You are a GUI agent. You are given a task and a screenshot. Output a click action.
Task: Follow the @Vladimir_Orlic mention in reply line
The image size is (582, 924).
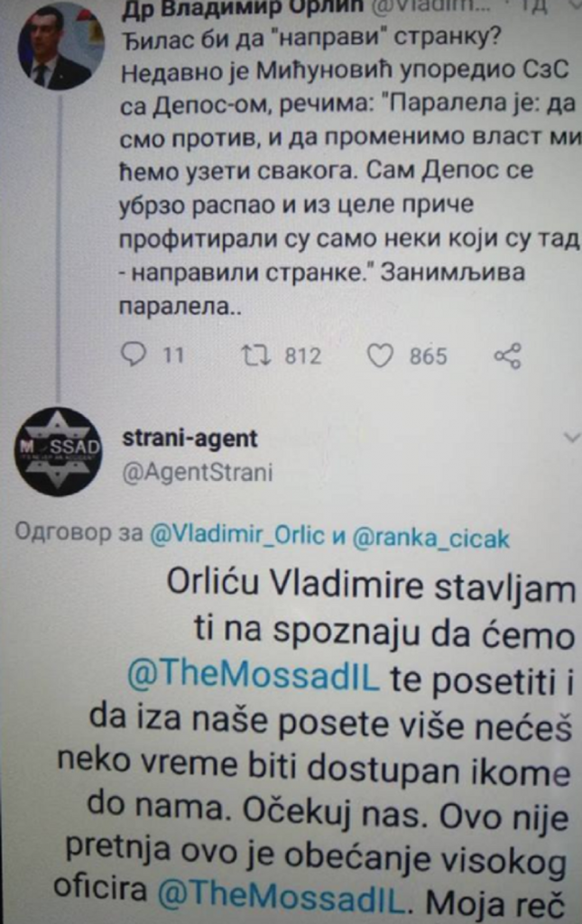(237, 535)
